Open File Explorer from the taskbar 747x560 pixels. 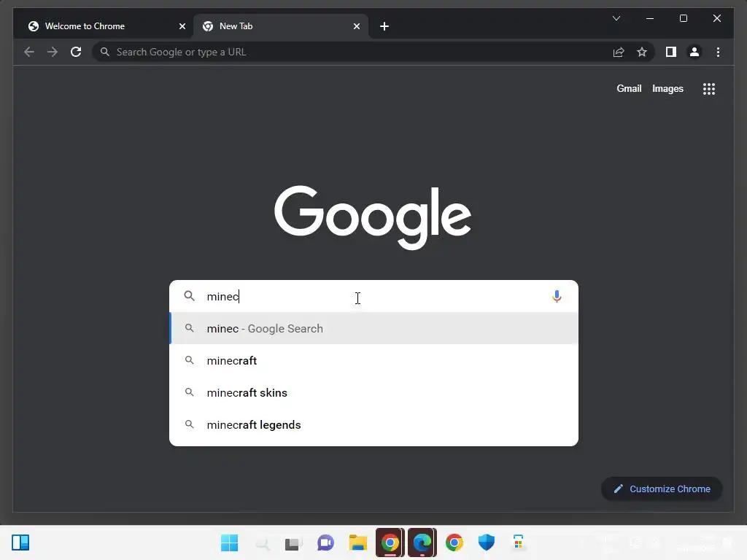tap(357, 542)
